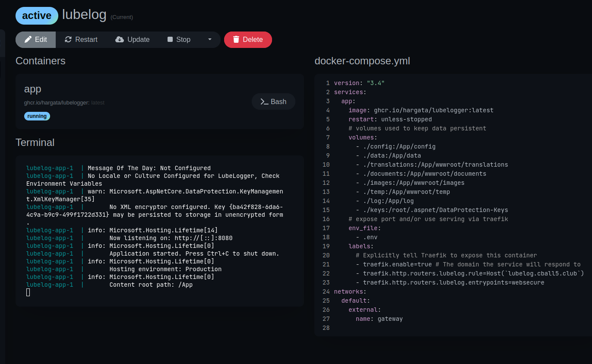Click the ./temp:/App/wwwroot/temp line
592x364 pixels.
click(403, 192)
